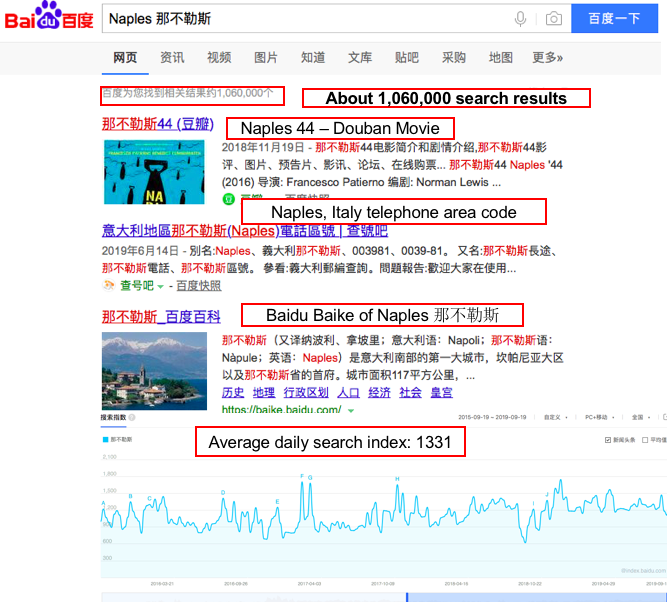This screenshot has height=602, width=667.
Task: Open the 更多» menu
Action: click(547, 57)
